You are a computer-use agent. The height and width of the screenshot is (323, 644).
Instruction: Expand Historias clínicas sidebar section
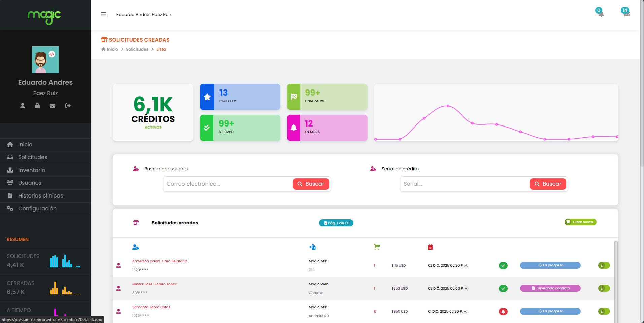pyautogui.click(x=40, y=195)
